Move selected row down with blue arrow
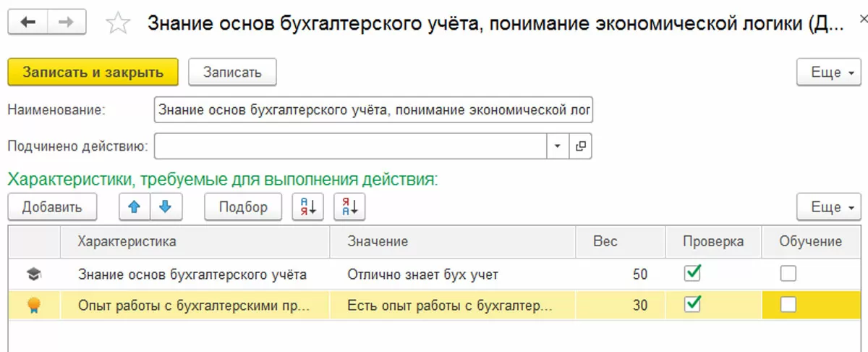Viewport: 868px width, 352px height. [166, 207]
